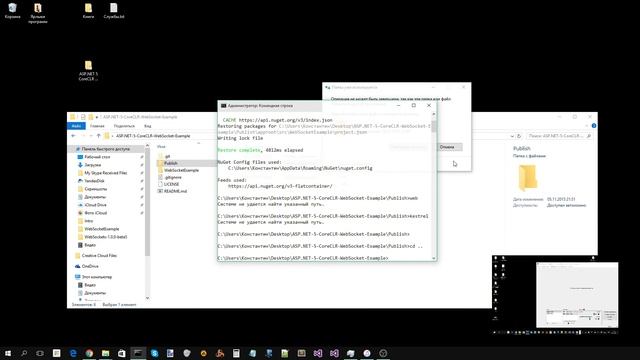
Task: Open WebSockets-1.0.0-beta5 in navigation pane
Action: pyautogui.click(x=106, y=237)
